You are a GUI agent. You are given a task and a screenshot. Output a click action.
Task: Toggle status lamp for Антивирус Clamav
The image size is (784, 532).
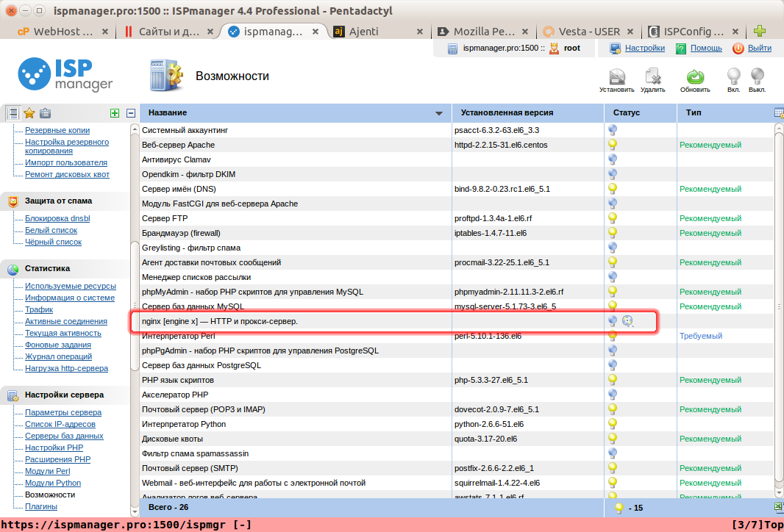tap(611, 159)
